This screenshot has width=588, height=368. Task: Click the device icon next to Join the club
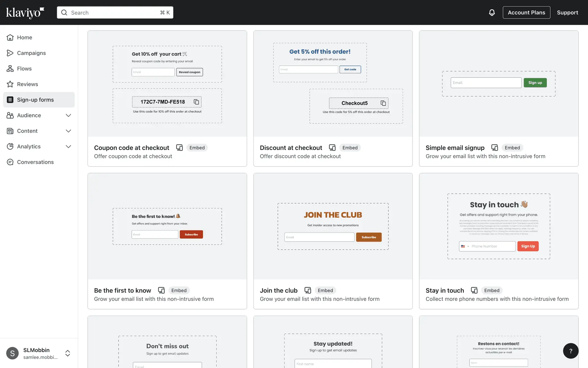click(x=307, y=290)
